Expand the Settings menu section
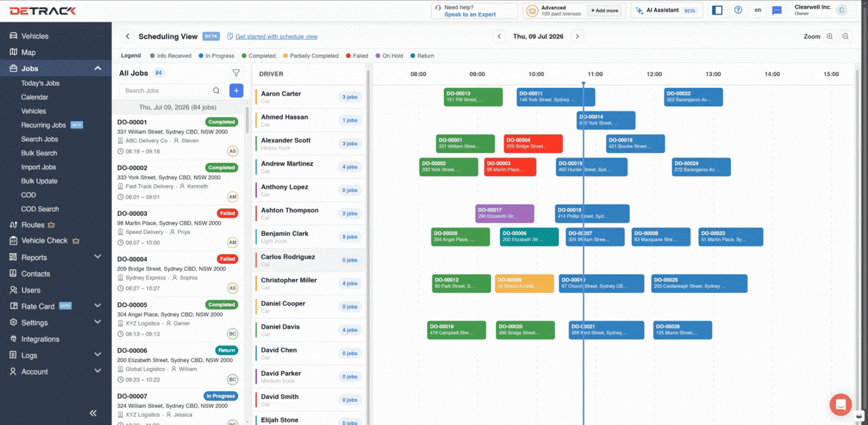Screen dimensions: 868x425 [98, 322]
